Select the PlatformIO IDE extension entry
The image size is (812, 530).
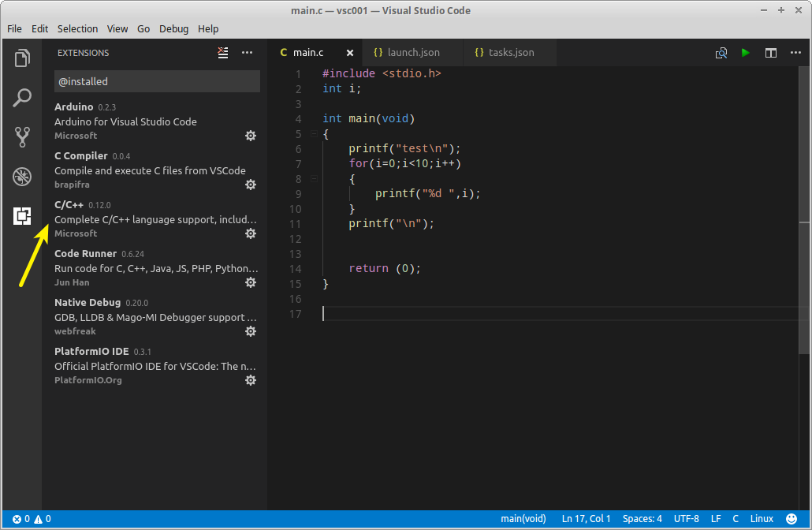(x=155, y=365)
